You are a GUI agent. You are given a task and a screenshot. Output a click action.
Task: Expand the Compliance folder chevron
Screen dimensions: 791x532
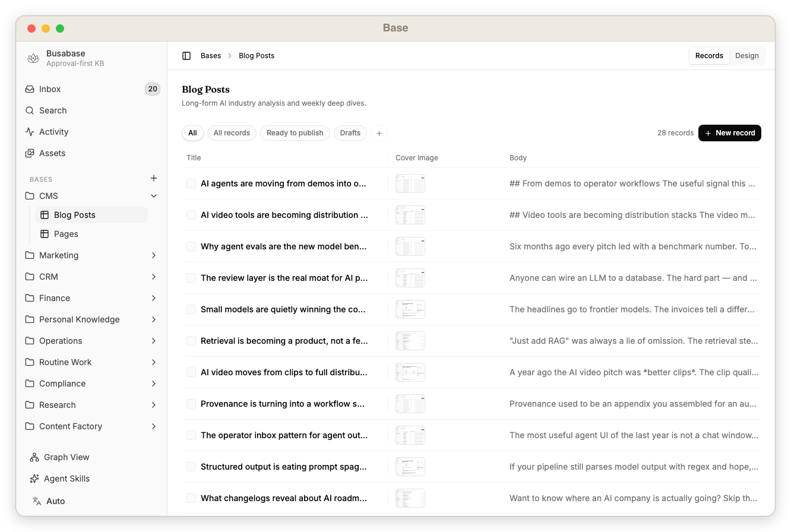154,384
